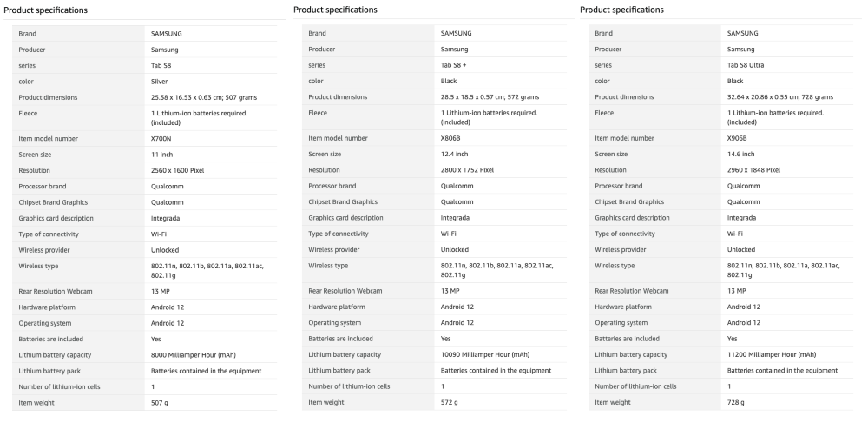Click the X906B item model number

point(738,138)
